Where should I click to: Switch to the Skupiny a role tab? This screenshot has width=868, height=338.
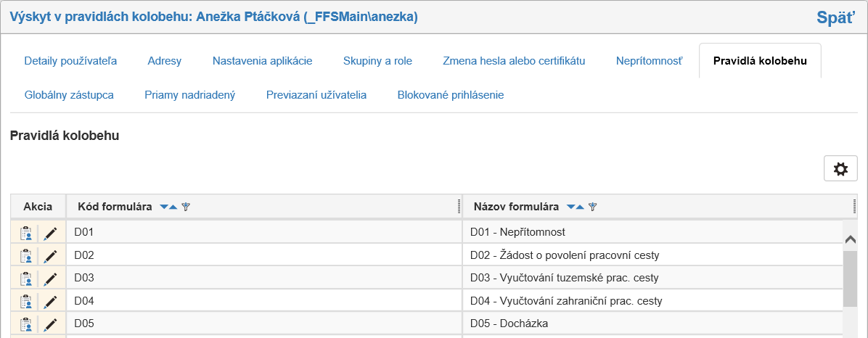pyautogui.click(x=377, y=61)
